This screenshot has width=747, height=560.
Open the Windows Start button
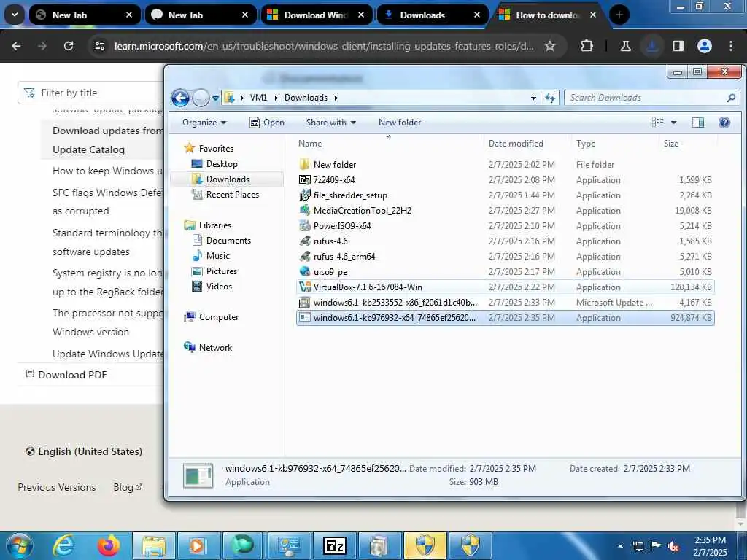19,545
